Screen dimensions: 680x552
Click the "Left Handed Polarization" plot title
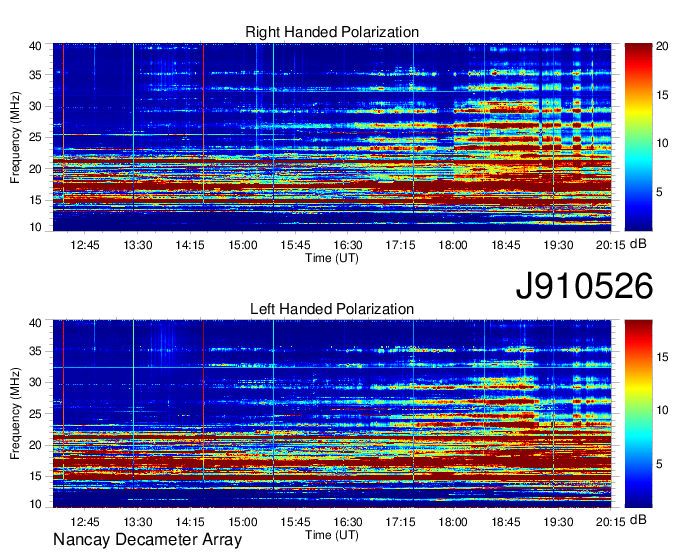[332, 309]
